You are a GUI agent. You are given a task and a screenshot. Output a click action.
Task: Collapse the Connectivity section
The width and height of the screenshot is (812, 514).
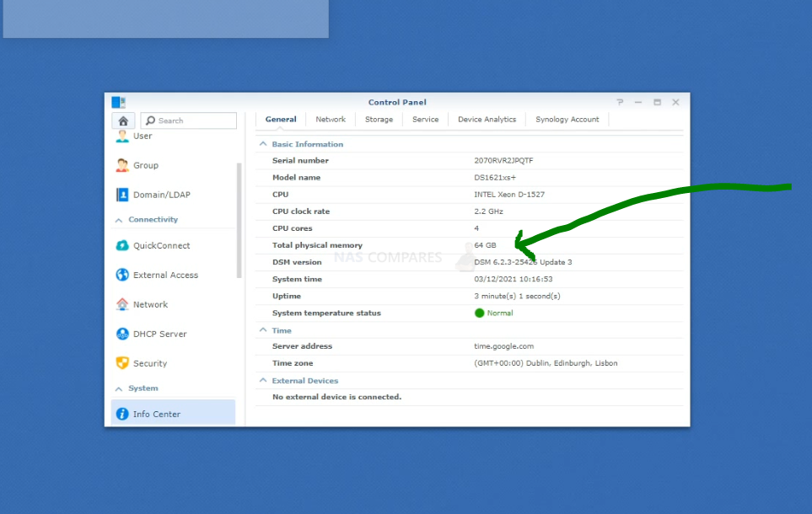(119, 220)
